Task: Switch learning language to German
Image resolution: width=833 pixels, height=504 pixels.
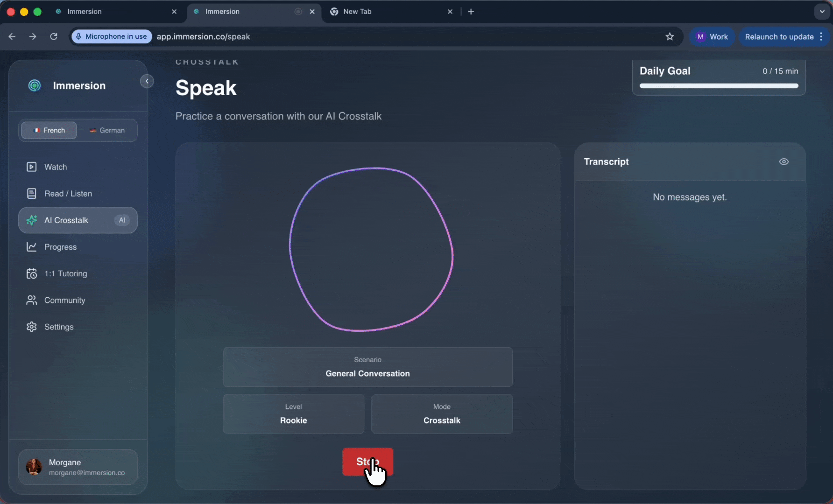Action: point(107,130)
